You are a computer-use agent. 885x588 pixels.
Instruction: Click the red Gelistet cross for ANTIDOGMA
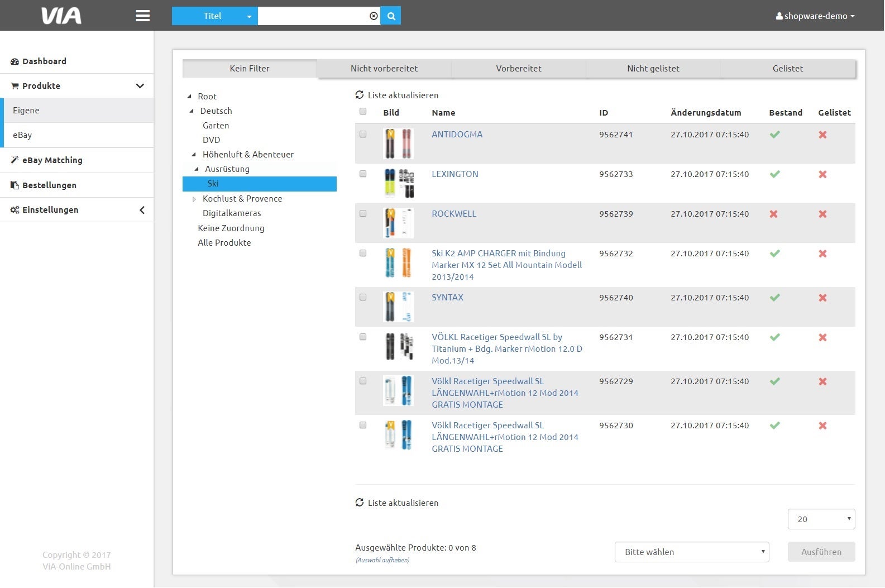(822, 135)
